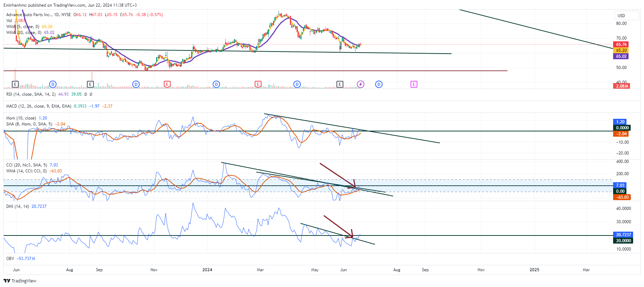Open the dividend marker in January 2024
This screenshot has width=644, height=287.
pos(216,84)
